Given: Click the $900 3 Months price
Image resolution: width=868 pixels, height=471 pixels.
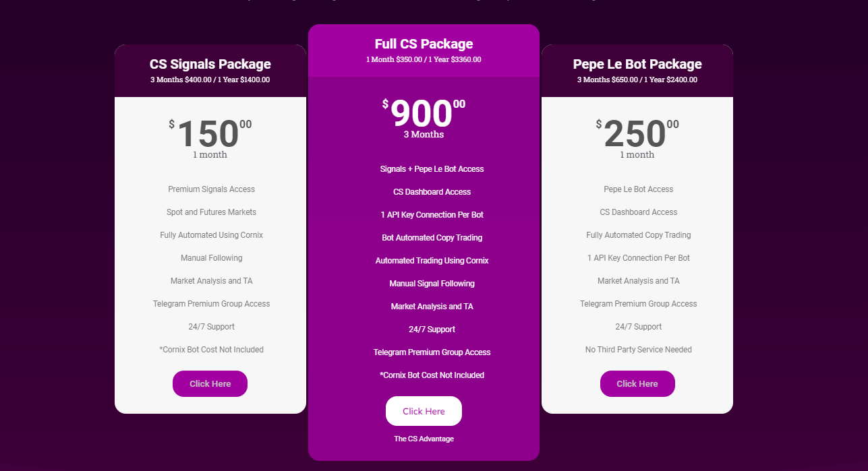Looking at the screenshot, I should [422, 115].
